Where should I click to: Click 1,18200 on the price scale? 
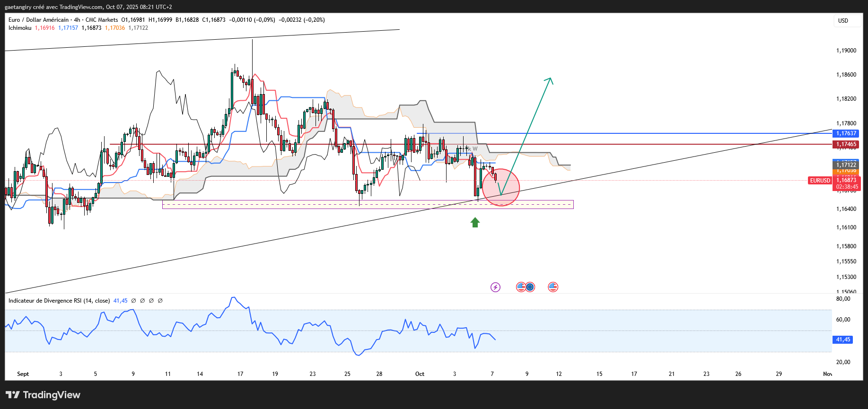point(846,99)
